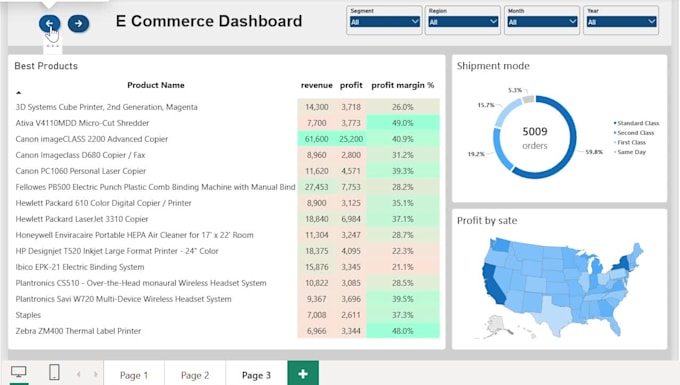Select First Class legend entry
The width and height of the screenshot is (680, 385).
[x=630, y=142]
